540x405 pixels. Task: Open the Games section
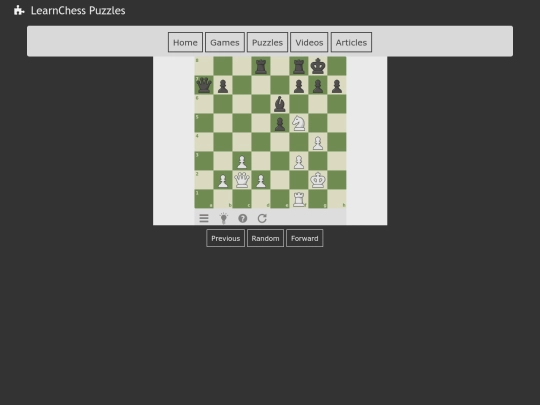point(225,42)
